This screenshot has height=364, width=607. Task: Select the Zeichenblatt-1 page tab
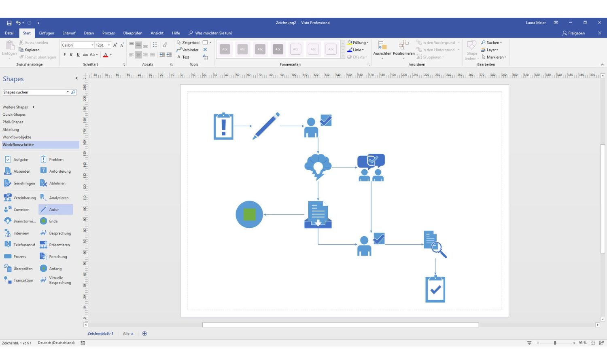click(x=100, y=334)
